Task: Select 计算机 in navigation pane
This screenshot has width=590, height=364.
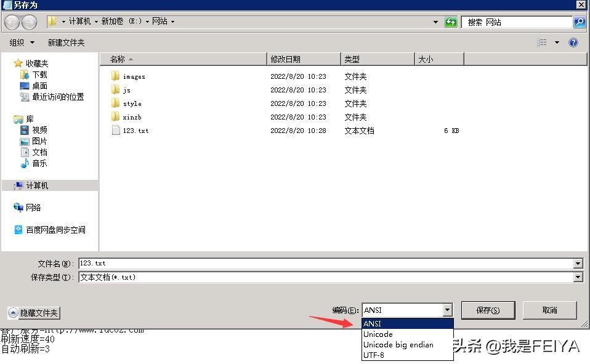Action: pos(37,185)
